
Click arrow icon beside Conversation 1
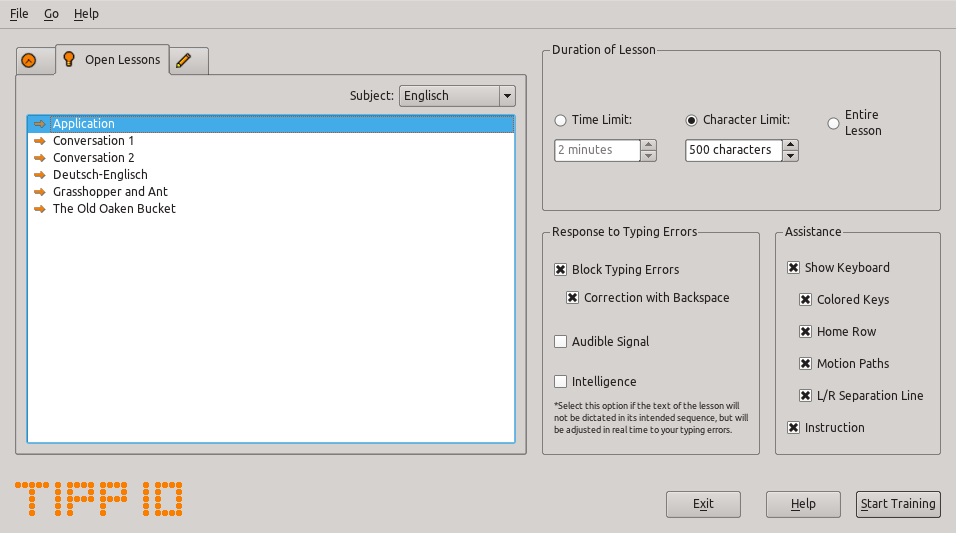pos(40,141)
